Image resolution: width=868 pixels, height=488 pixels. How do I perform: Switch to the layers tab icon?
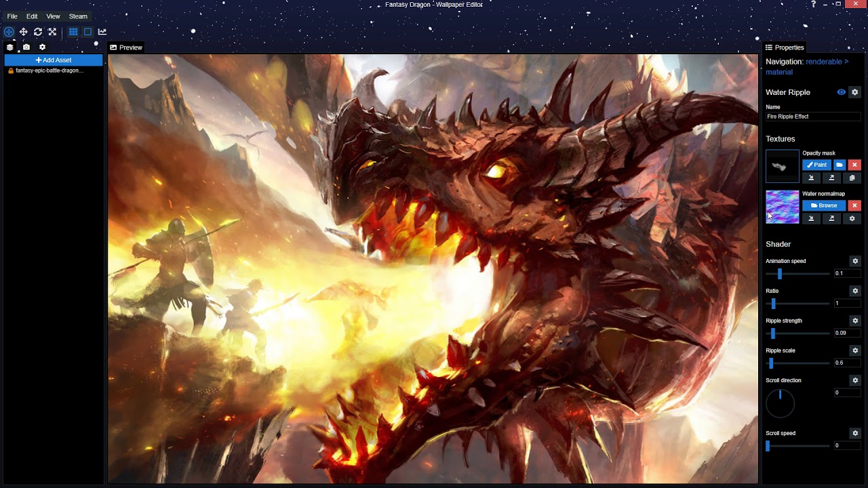pos(10,47)
